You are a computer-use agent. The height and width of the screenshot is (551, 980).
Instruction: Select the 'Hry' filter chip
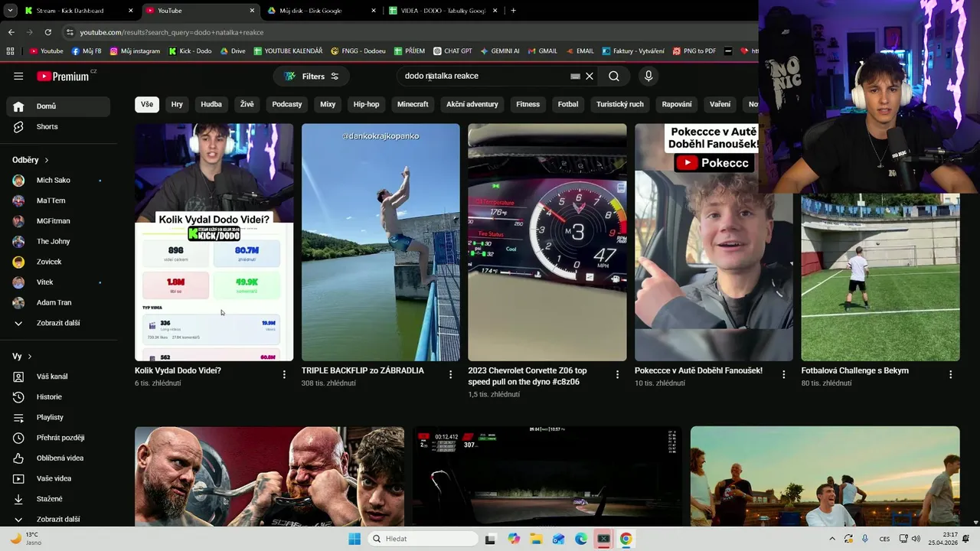(177, 104)
